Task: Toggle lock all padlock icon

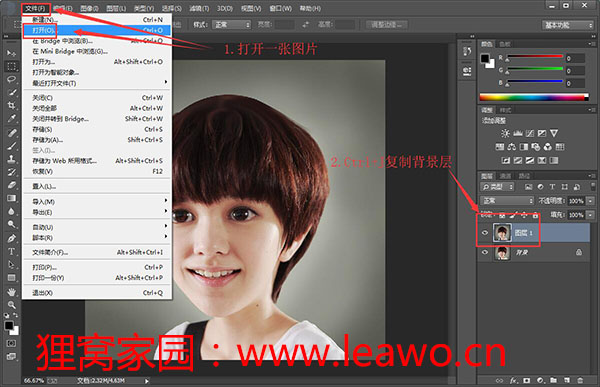Action: coord(535,216)
